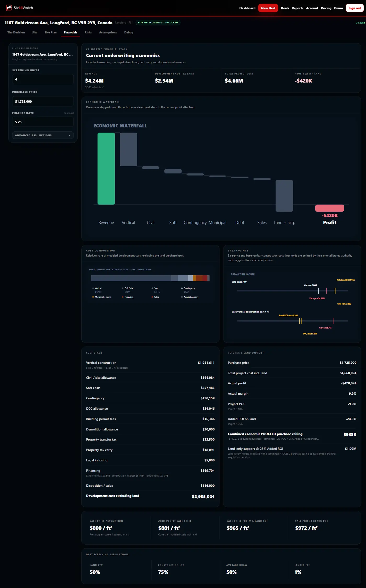Click the Financing legend dot

point(123,297)
